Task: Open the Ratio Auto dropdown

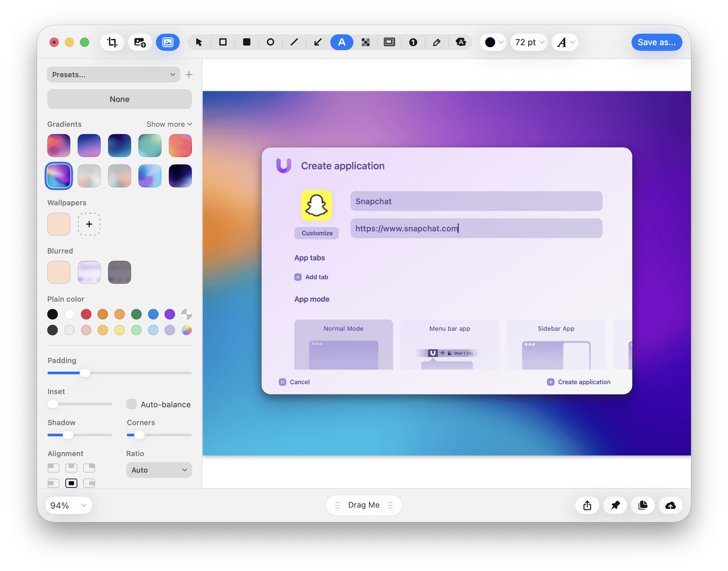Action: tap(159, 470)
